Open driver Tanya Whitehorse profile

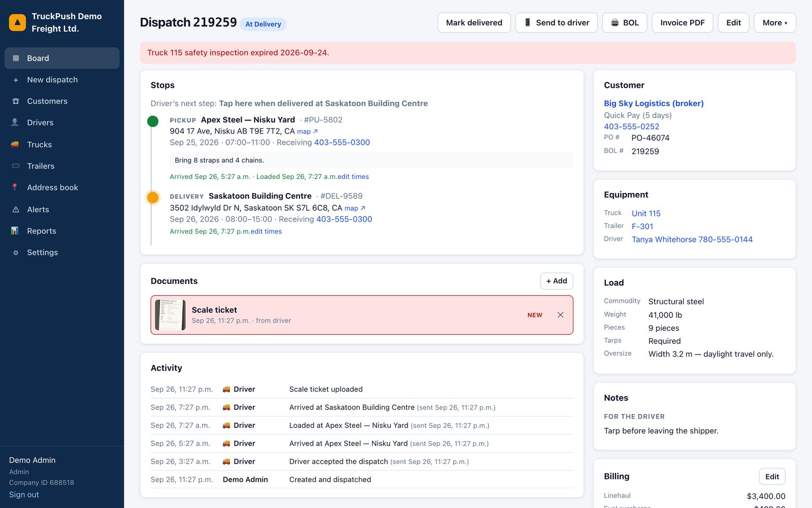[x=692, y=239]
